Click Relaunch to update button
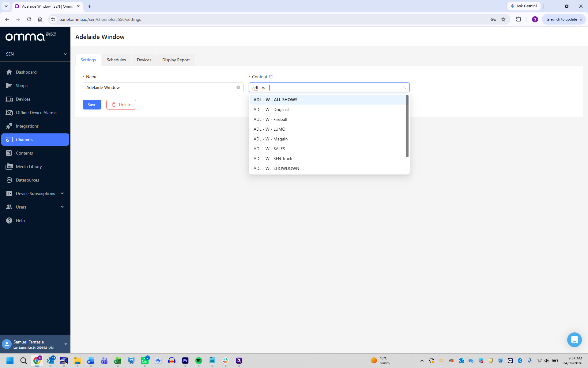The width and height of the screenshot is (588, 368). [x=563, y=19]
